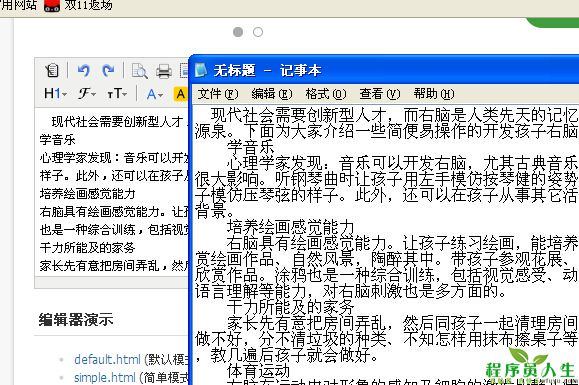This screenshot has height=385, width=579.
Task: Redo the edit using blue arrow
Action: (x=108, y=70)
